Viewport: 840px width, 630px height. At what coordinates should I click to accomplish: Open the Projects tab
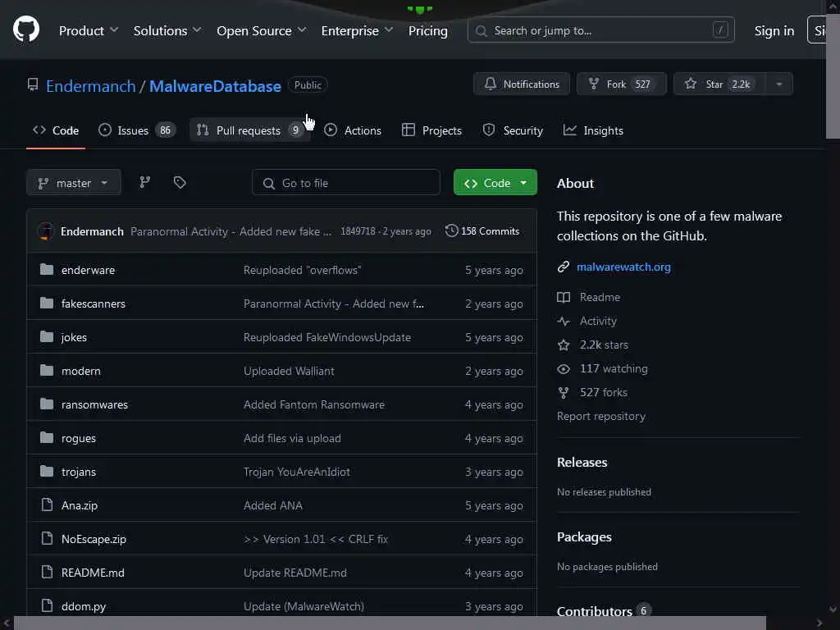[x=431, y=130]
